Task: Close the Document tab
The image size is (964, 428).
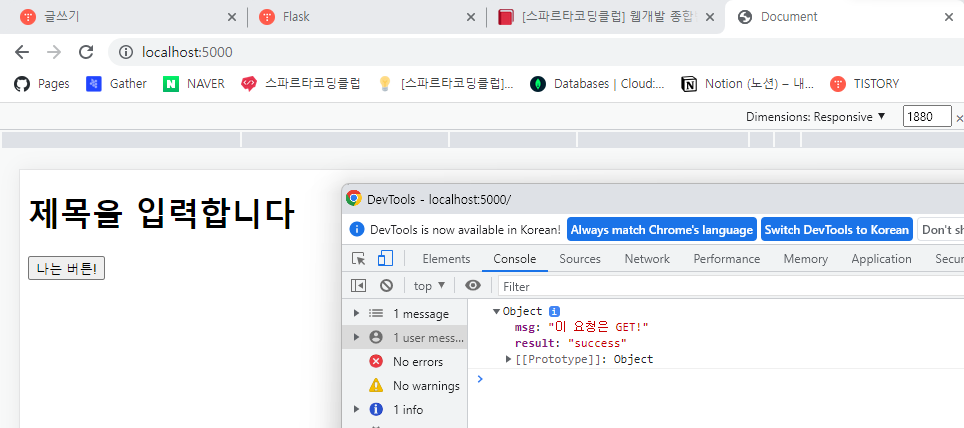Action: (949, 17)
